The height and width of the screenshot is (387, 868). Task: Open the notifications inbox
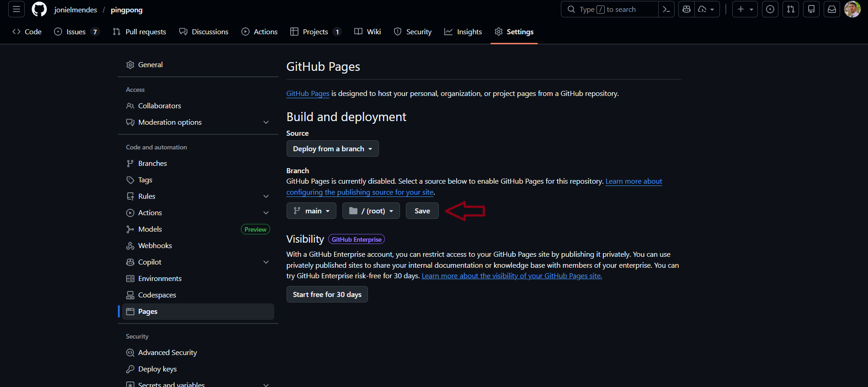(832, 9)
